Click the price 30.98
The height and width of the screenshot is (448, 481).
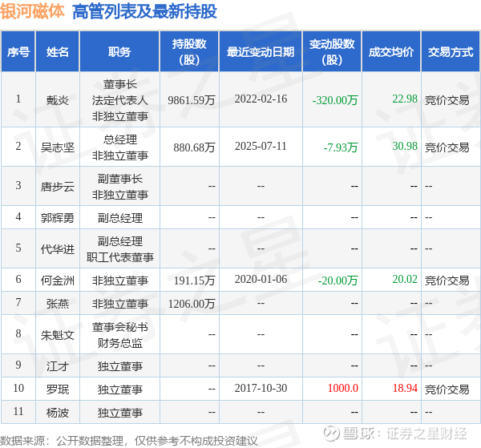click(x=405, y=147)
